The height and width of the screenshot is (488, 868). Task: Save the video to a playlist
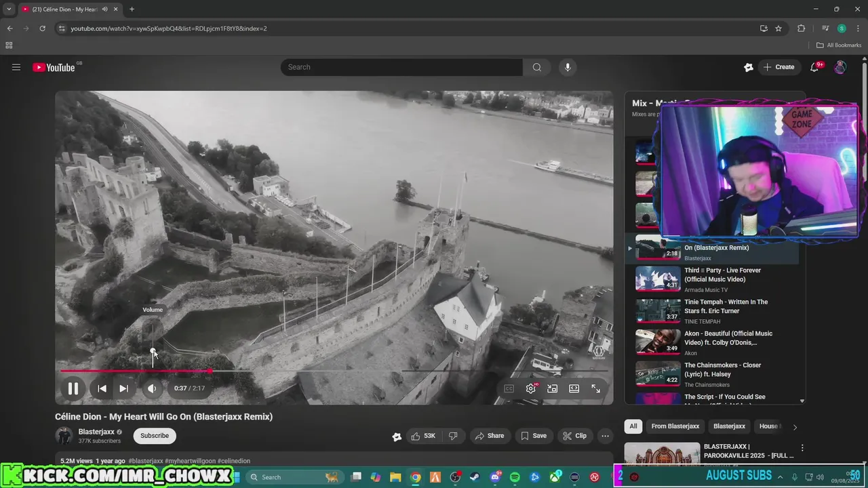533,436
